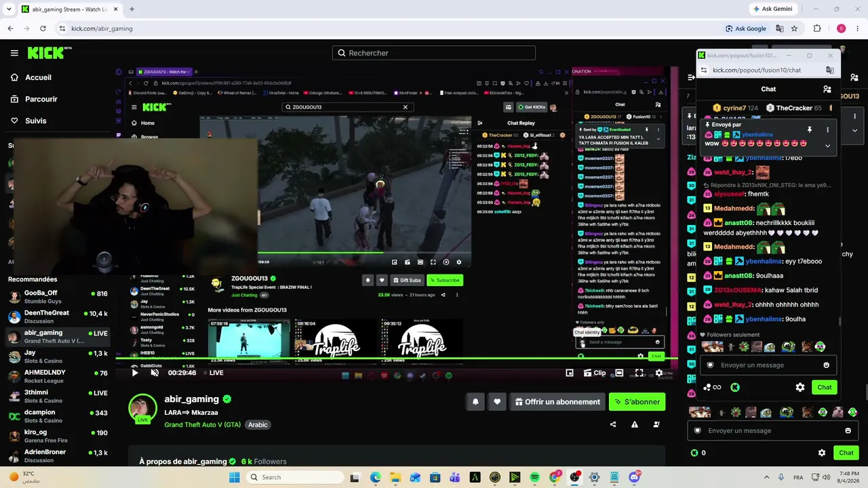
Task: Open the stream player settings gear
Action: [659, 373]
